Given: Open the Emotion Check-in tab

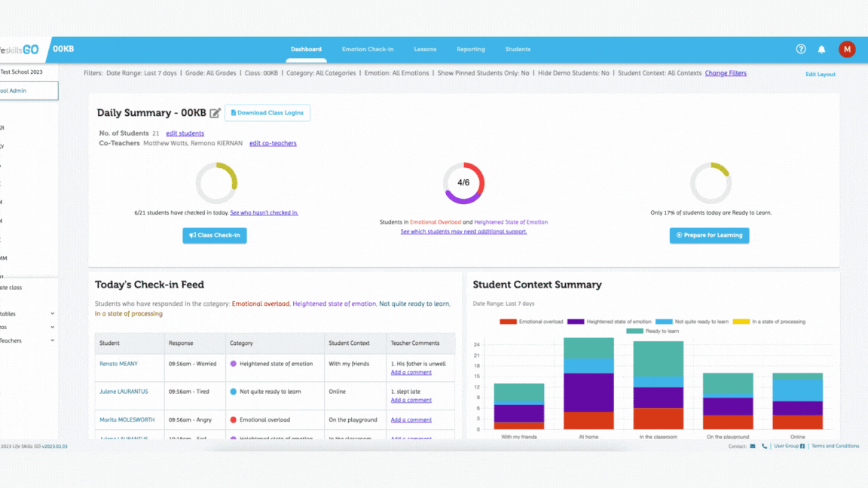Looking at the screenshot, I should 368,49.
